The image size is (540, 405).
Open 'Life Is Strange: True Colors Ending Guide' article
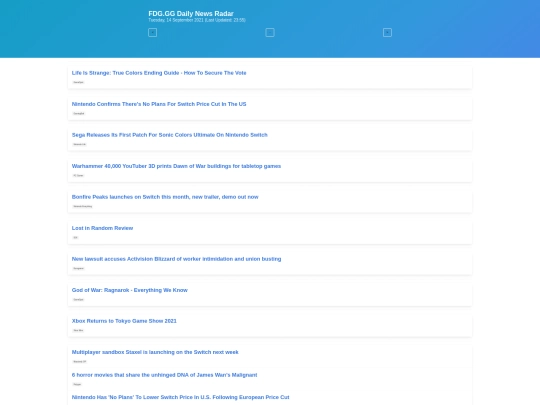tap(159, 73)
